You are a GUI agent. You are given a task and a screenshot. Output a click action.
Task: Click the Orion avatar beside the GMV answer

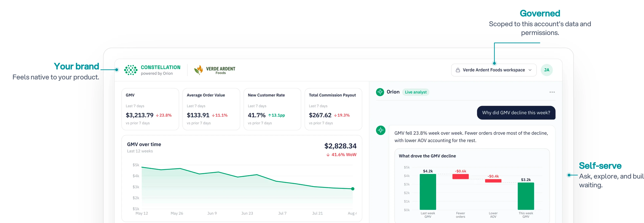click(381, 130)
